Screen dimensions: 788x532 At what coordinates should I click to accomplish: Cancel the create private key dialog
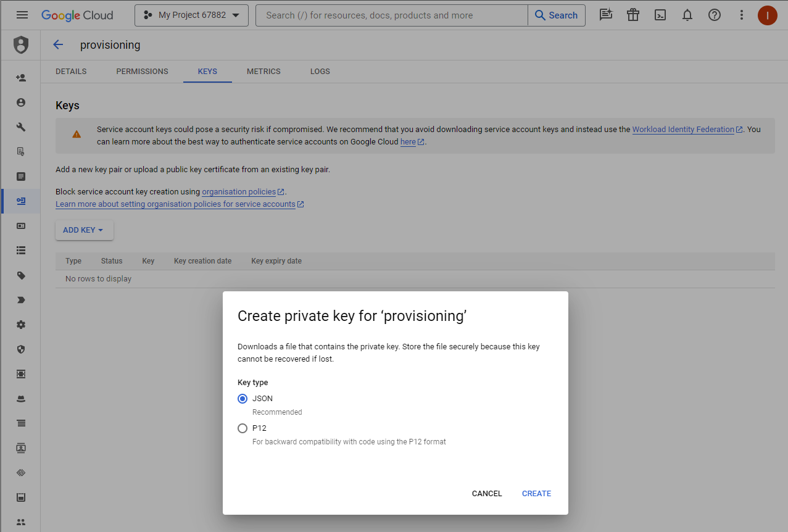487,494
